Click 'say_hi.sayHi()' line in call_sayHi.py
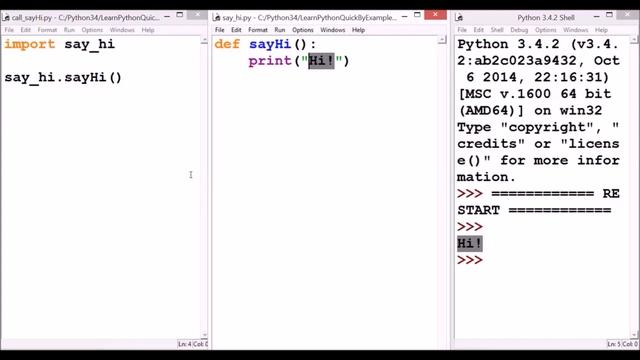This screenshot has height=360, width=640. 63,78
